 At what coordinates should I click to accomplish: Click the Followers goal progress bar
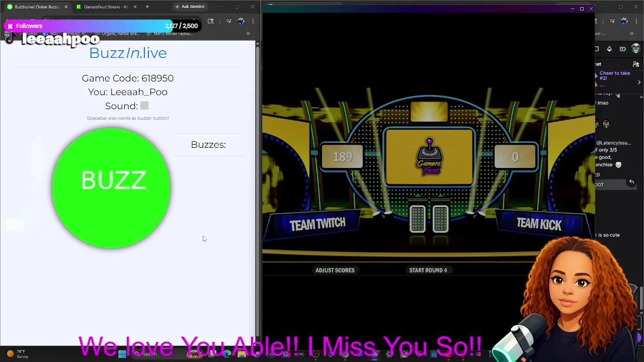click(103, 26)
